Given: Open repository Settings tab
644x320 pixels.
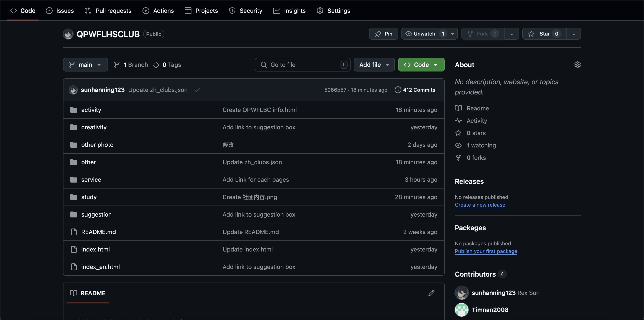Looking at the screenshot, I should pos(333,10).
